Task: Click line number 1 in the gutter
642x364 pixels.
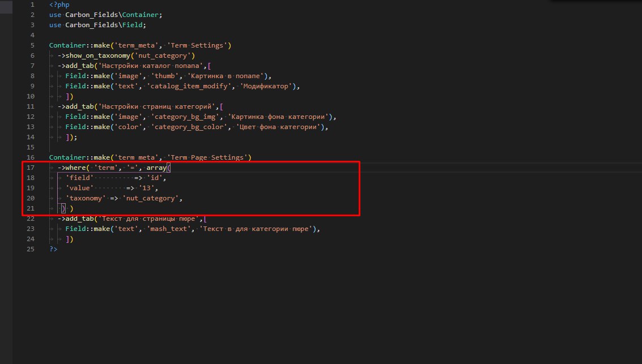Action: pyautogui.click(x=32, y=5)
